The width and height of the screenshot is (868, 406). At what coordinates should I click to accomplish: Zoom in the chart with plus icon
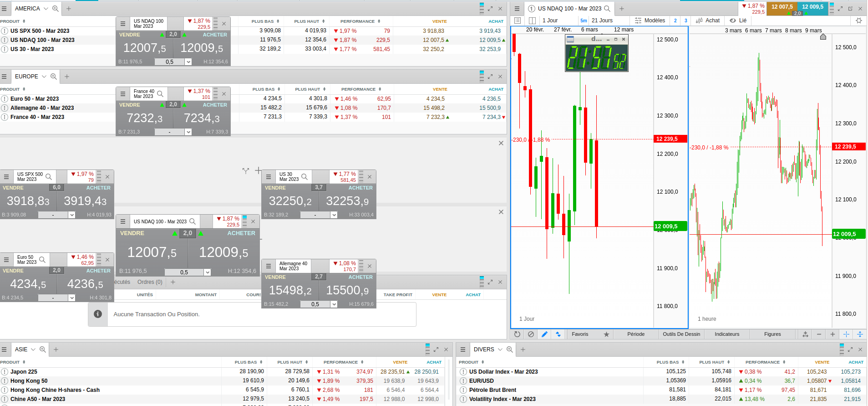pos(832,334)
